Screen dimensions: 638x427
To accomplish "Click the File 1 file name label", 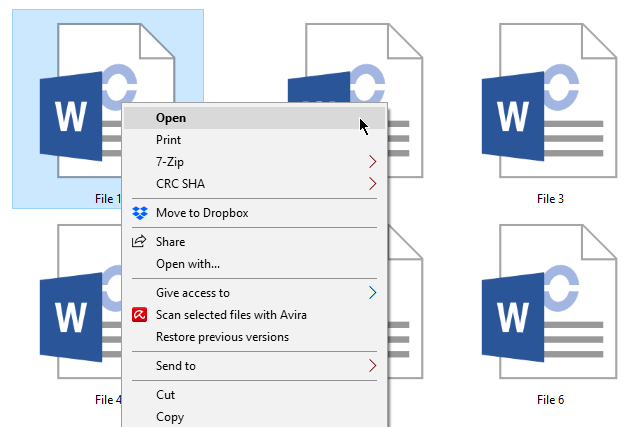I will [108, 199].
